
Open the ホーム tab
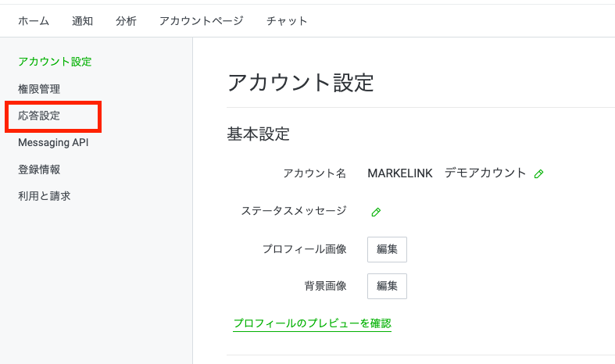click(x=34, y=21)
